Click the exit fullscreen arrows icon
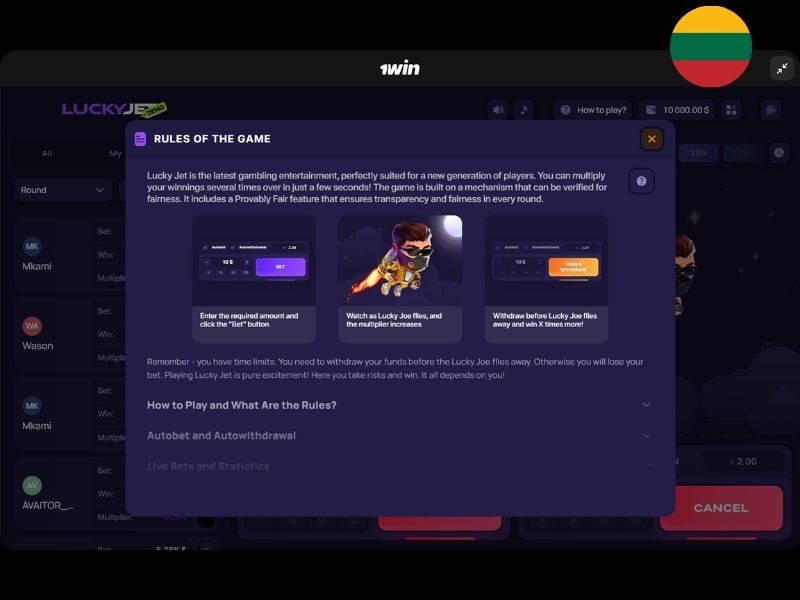Viewport: 800px width, 600px height. click(782, 68)
